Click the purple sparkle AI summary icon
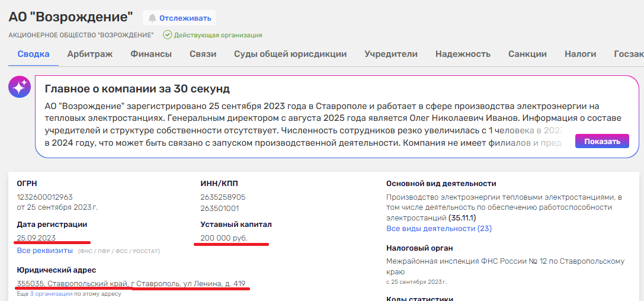Viewport: 644px width, 301px height. pyautogui.click(x=19, y=87)
